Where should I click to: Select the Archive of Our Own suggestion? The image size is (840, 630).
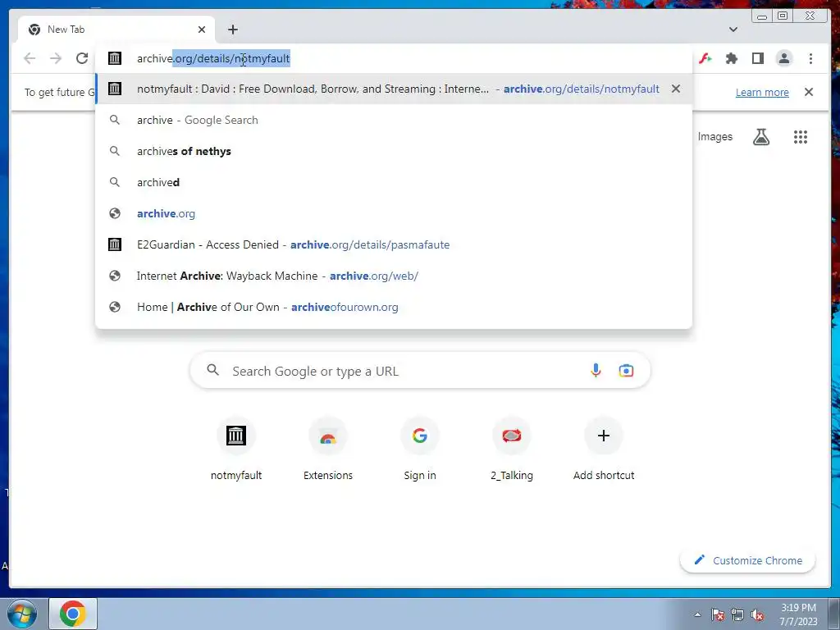tap(394, 307)
